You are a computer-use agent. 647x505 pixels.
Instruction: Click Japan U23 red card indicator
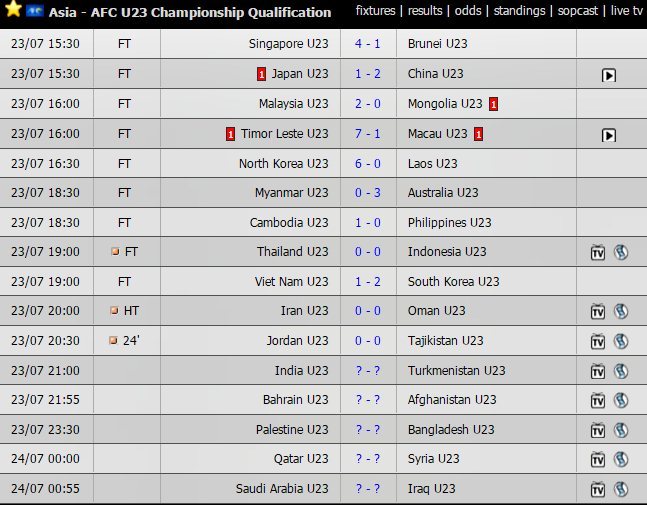(262, 74)
